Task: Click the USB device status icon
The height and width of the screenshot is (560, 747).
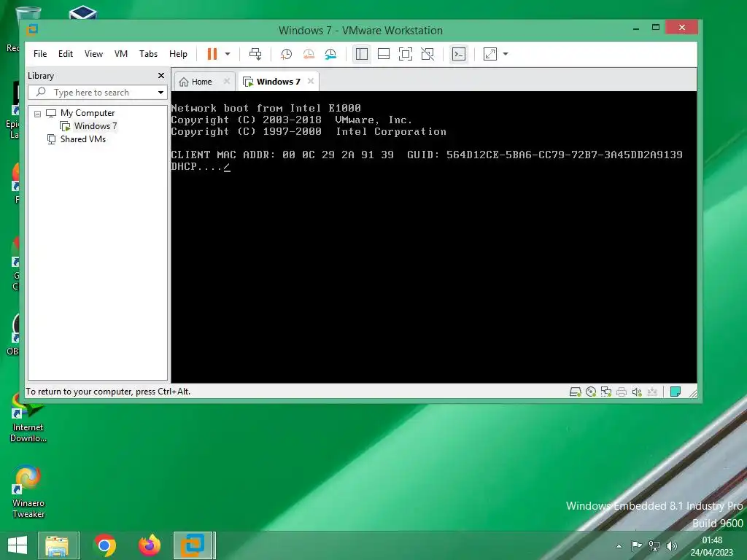Action: [652, 392]
